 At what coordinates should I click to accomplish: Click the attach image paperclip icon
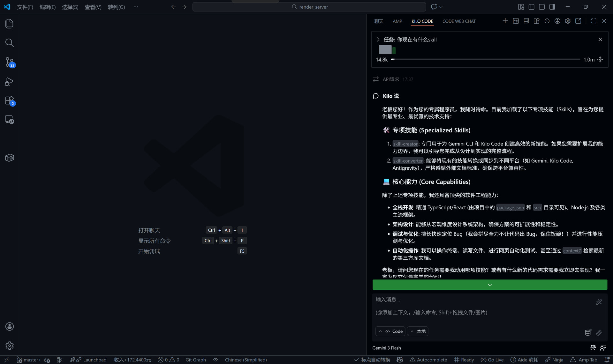click(599, 333)
